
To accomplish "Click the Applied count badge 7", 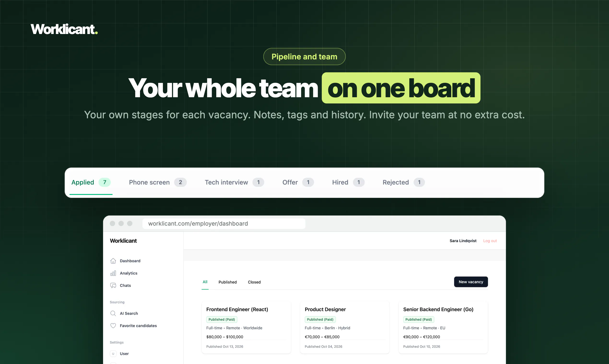I will point(104,182).
